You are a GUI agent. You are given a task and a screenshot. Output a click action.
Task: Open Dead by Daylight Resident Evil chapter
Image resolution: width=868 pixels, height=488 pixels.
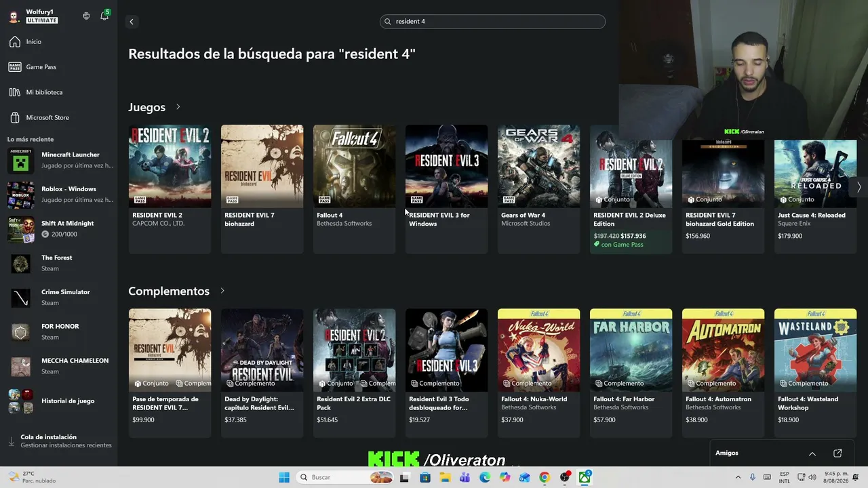point(262,373)
